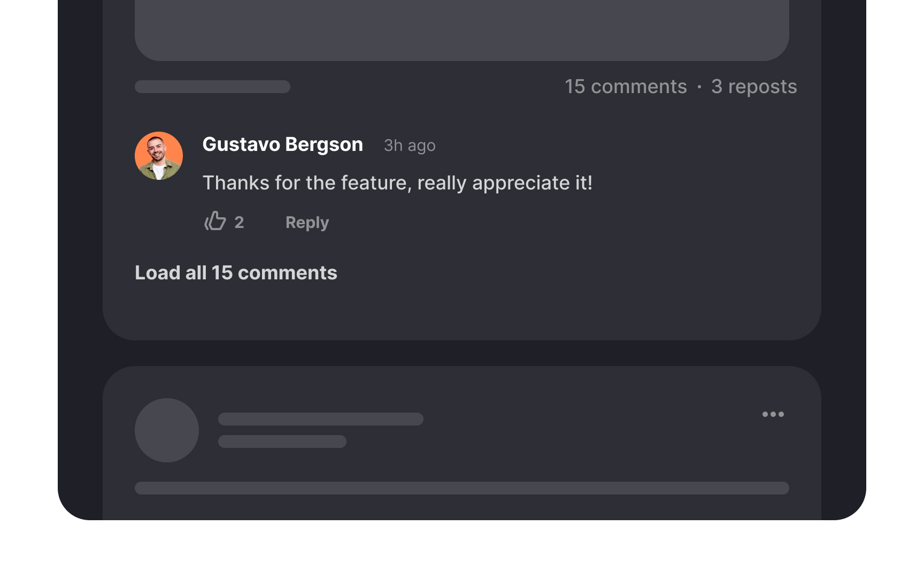924x578 pixels.
Task: Click the 3 reposts label
Action: 753,86
